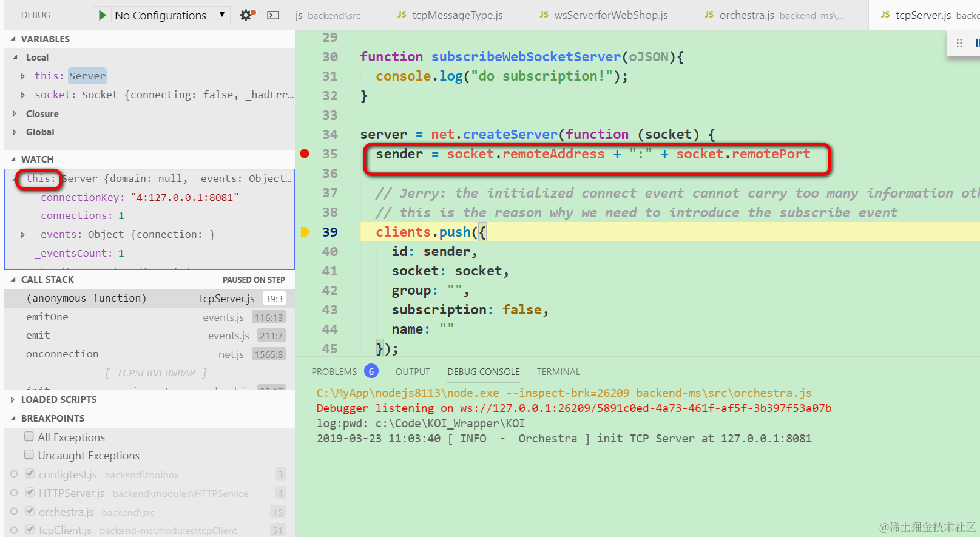Collapse the VARIABLES section
980x537 pixels.
(13, 39)
